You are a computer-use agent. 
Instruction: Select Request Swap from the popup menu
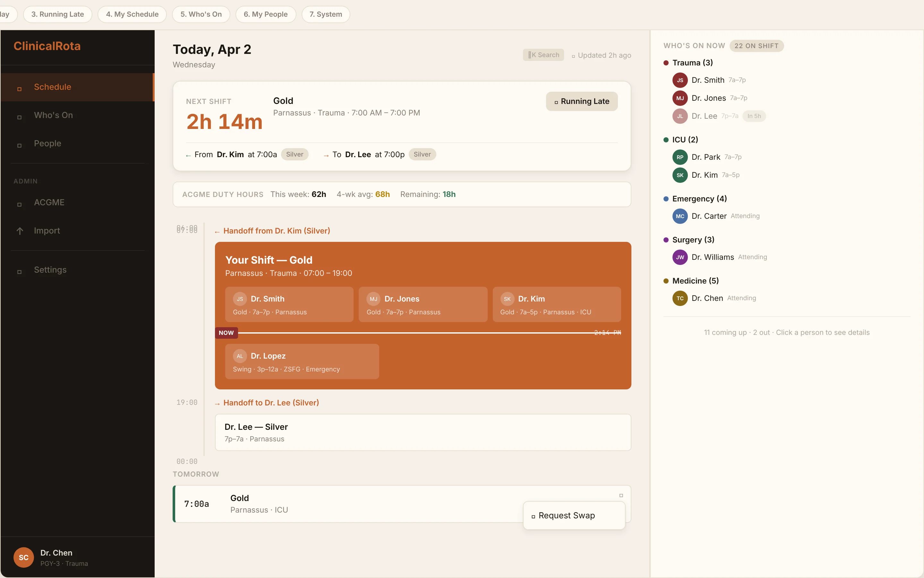(x=566, y=516)
